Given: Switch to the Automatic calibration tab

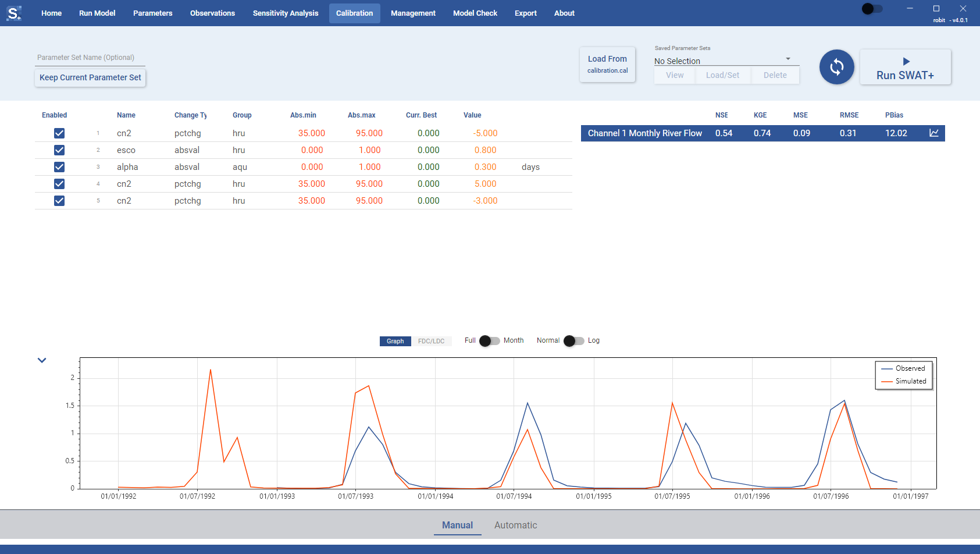Looking at the screenshot, I should [516, 525].
